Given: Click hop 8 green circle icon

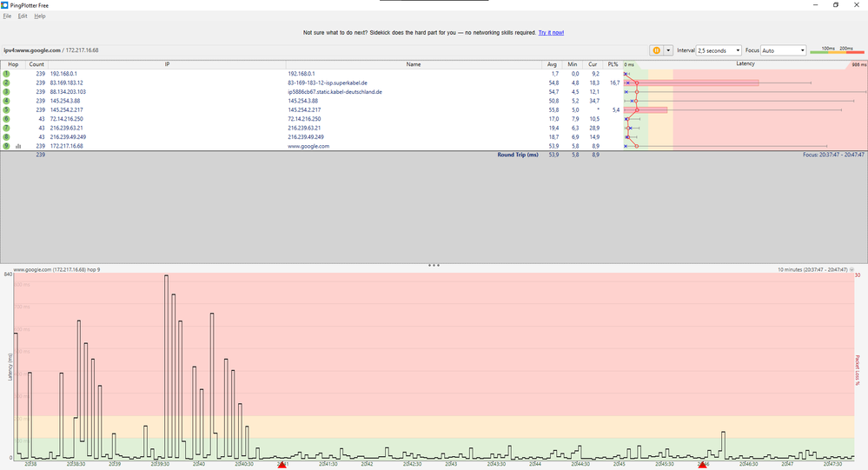Looking at the screenshot, I should pyautogui.click(x=6, y=136).
